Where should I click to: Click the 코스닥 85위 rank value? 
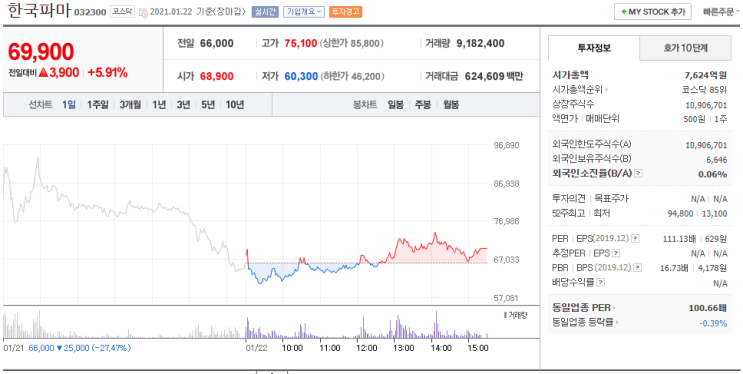coord(704,90)
